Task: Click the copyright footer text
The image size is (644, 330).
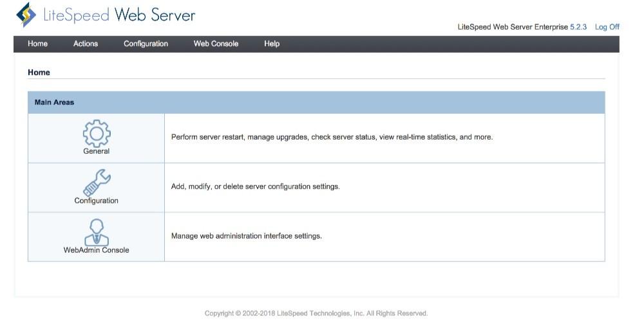Action: pyautogui.click(x=316, y=313)
